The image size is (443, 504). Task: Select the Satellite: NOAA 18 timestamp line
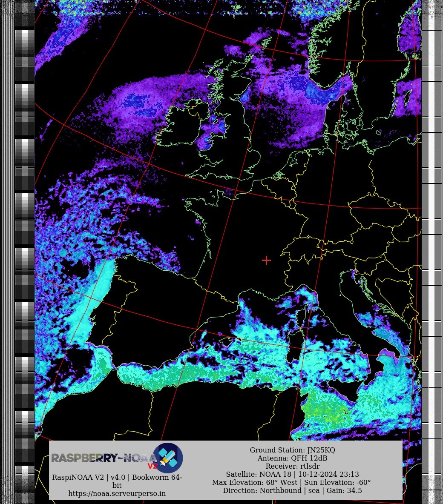pos(292,474)
